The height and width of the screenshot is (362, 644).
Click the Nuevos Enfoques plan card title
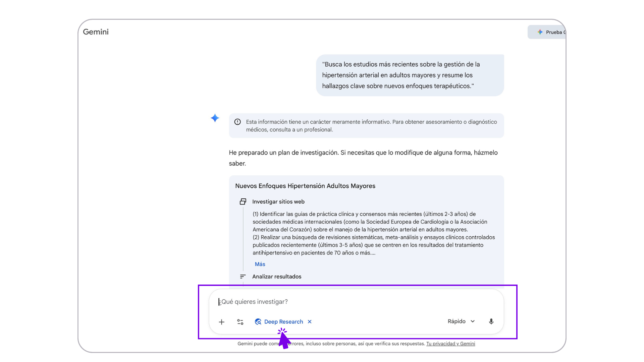click(305, 186)
